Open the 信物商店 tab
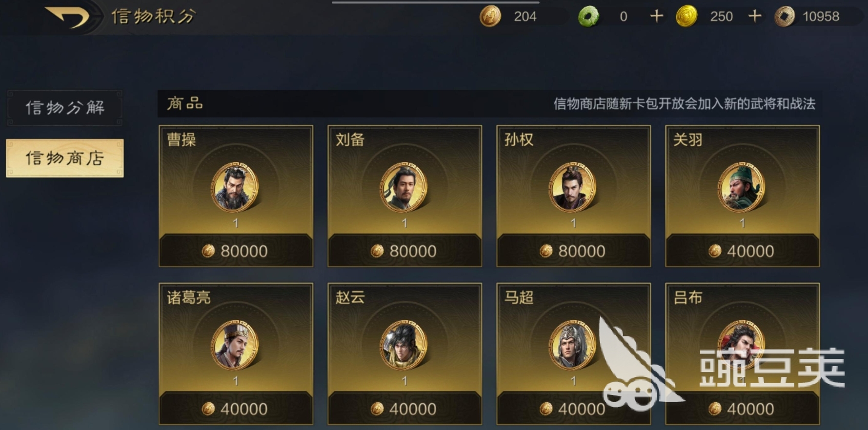 point(64,158)
